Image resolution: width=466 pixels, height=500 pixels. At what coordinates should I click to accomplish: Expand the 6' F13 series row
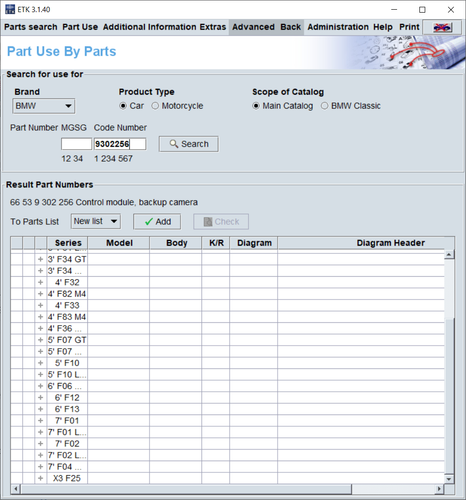40,409
